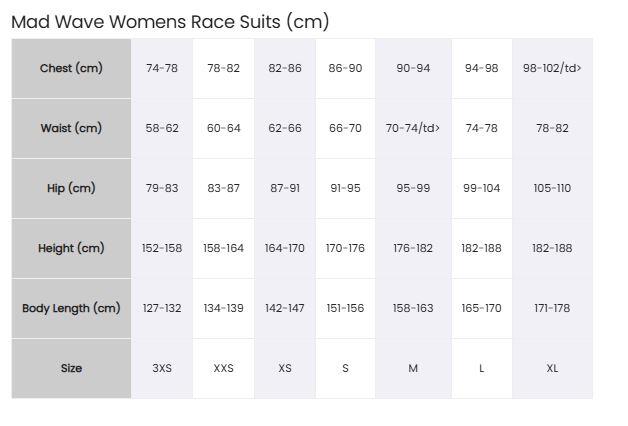The width and height of the screenshot is (628, 426).
Task: Click the height value 152-158
Action: pyautogui.click(x=162, y=249)
